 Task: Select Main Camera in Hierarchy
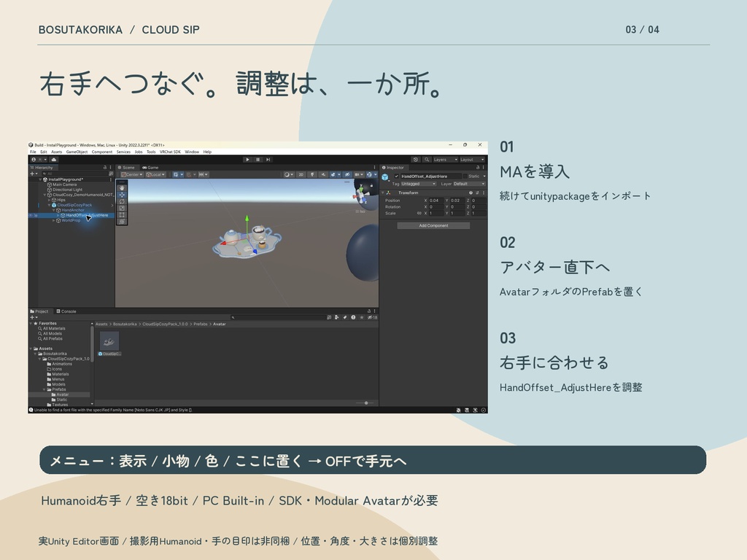(64, 184)
